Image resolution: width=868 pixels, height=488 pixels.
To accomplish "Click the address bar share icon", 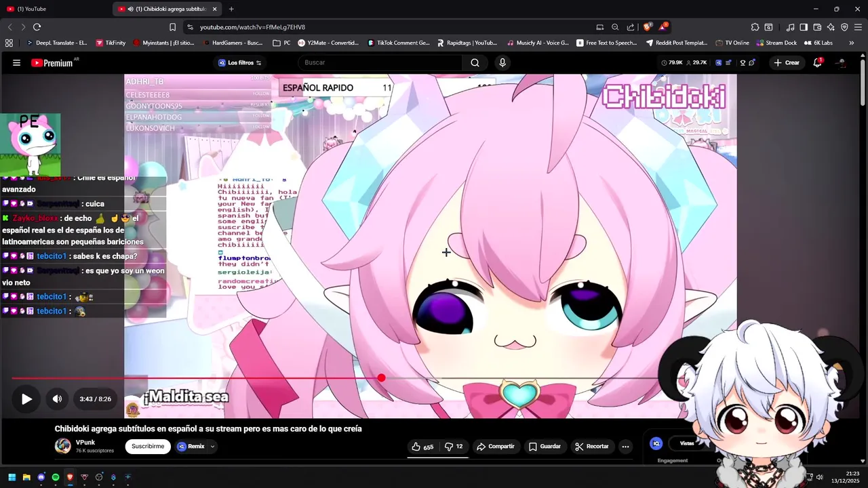I will pos(631,27).
